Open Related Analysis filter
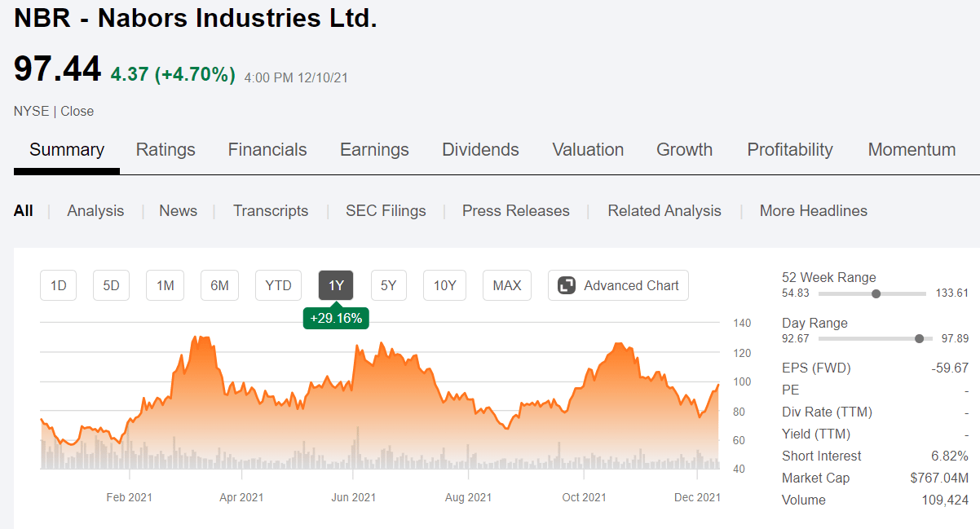Viewport: 980px width, 529px height. (x=664, y=211)
